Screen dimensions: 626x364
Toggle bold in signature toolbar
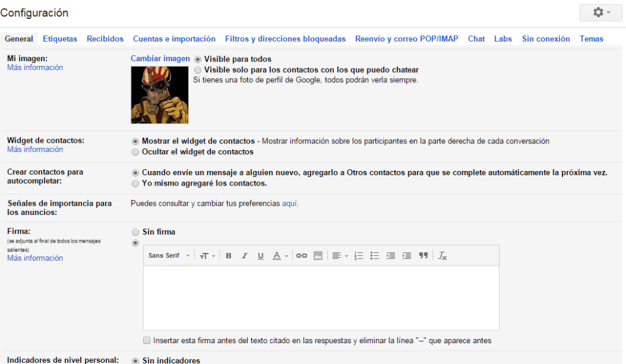click(229, 256)
